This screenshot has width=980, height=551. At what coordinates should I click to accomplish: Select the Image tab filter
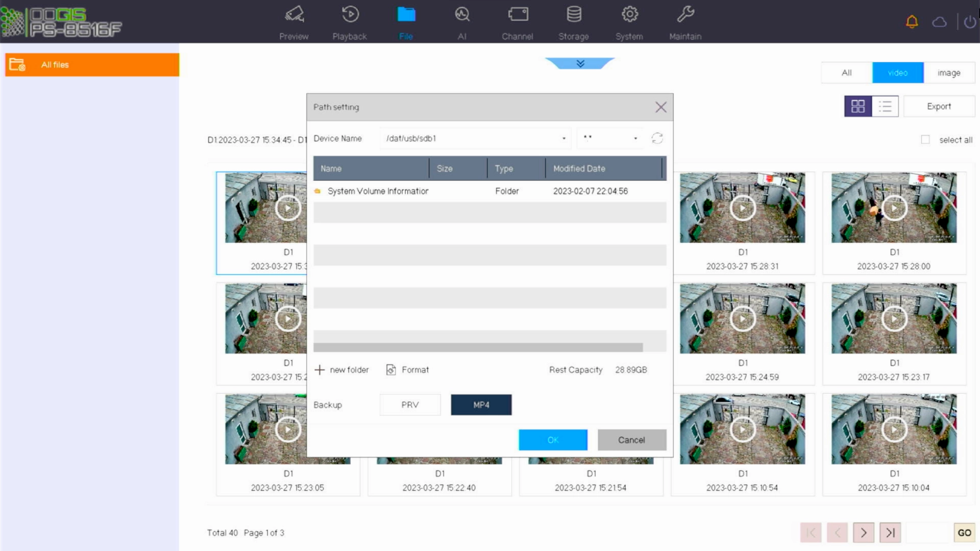[950, 72]
